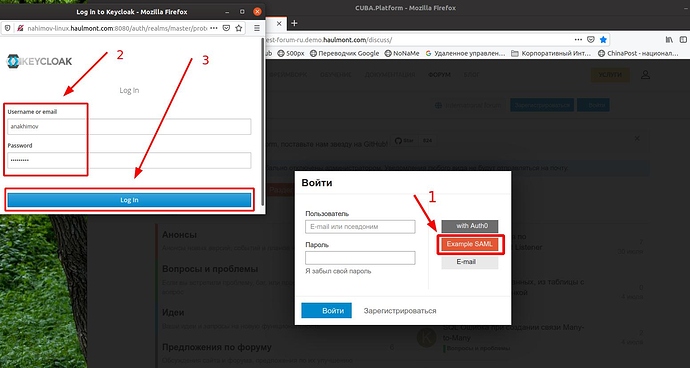Save to Pocket in Keycloak window
This screenshot has height=368, width=690.
point(226,28)
